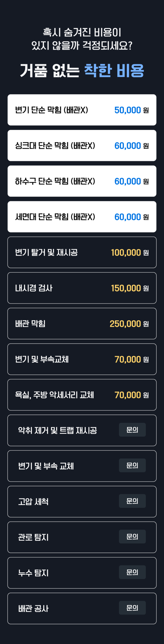164x644 pixels.
Task: Open 문의 for 누수 탐지
Action: 132,572
